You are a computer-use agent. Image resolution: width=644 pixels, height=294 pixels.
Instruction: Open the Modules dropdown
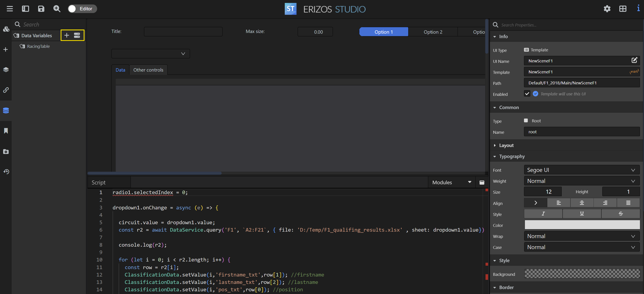(x=452, y=182)
